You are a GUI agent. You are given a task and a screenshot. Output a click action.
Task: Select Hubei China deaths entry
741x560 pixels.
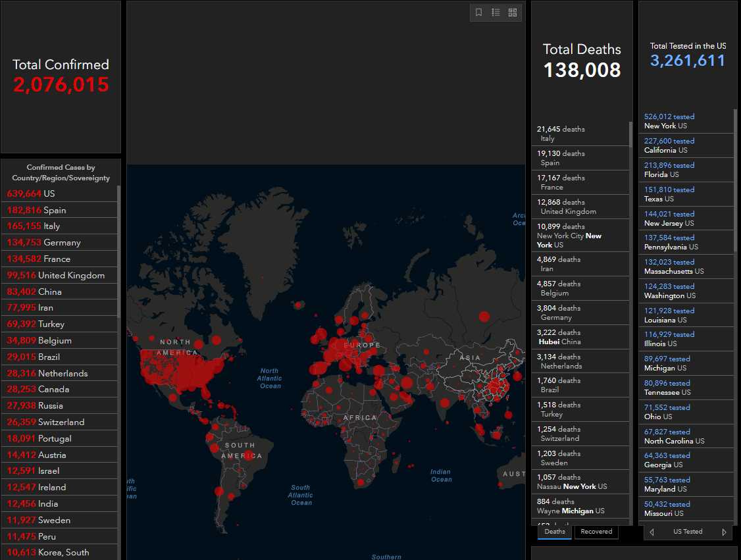pos(579,337)
